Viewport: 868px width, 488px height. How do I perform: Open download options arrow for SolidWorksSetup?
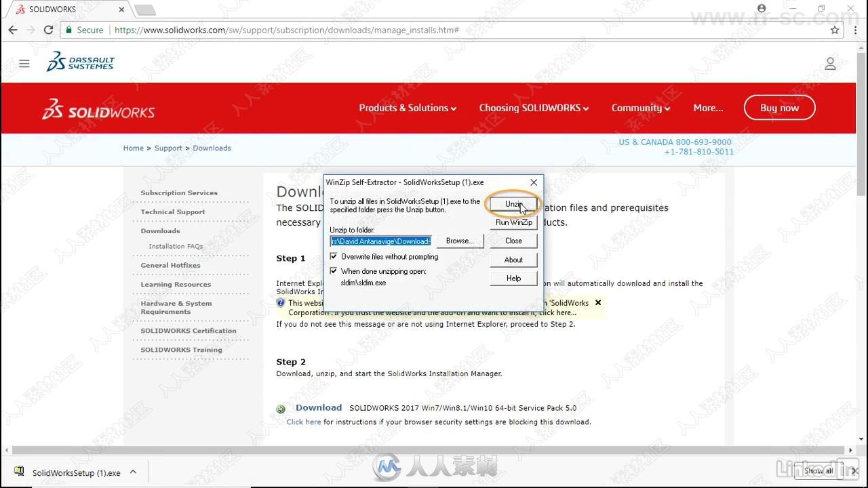133,472
